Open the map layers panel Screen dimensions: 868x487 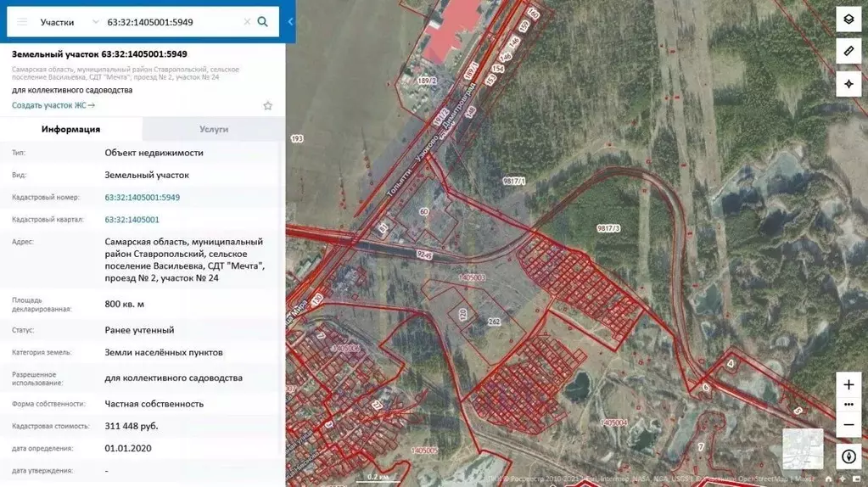(x=848, y=20)
